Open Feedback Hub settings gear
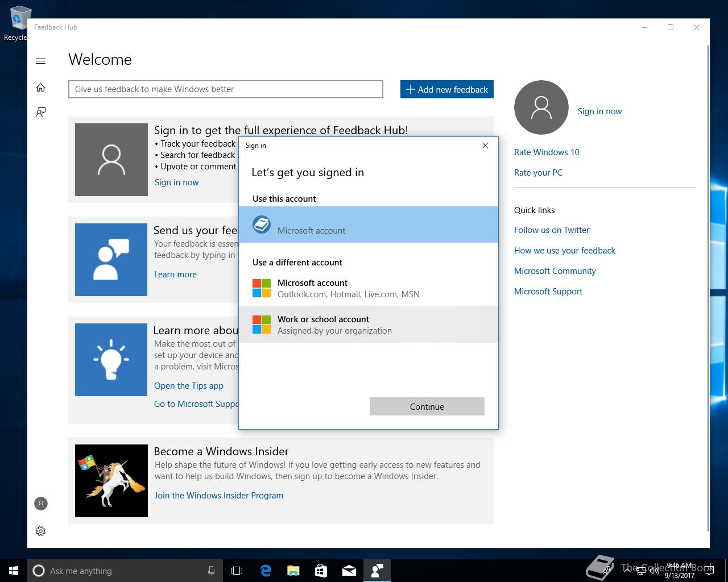Screen dimensions: 728x582 click(40, 531)
